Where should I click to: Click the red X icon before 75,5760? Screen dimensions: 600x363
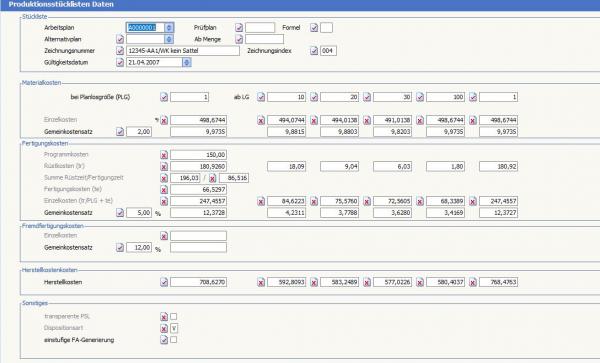coord(314,201)
